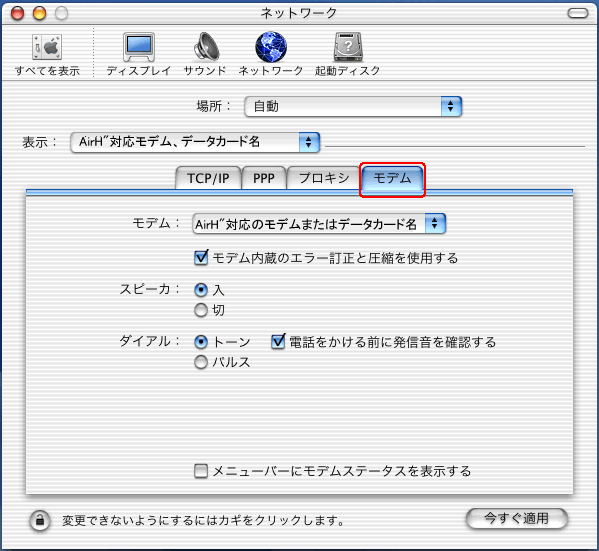Click the ネットワーク globe icon
This screenshot has height=551, width=599.
click(x=271, y=47)
